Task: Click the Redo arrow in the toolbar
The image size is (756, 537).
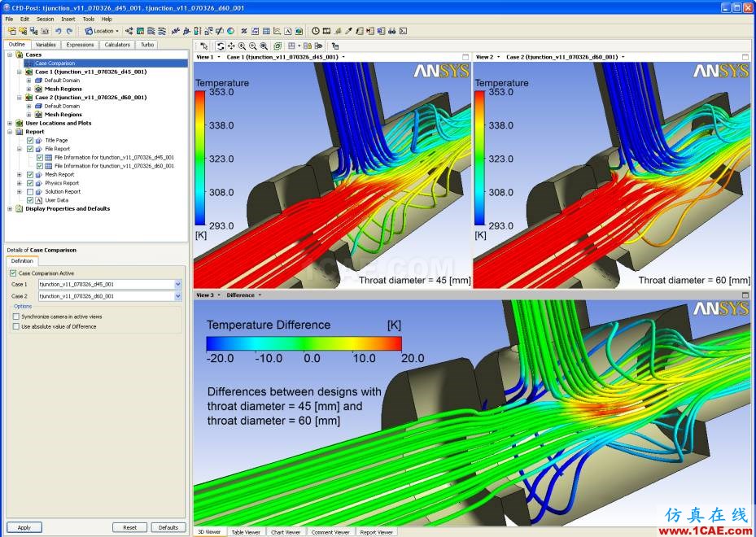Action: point(69,31)
